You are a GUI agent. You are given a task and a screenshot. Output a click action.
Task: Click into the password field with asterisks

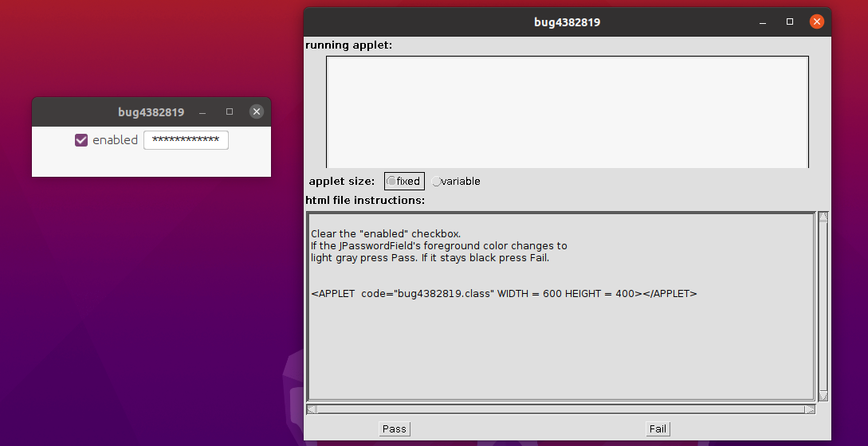tap(186, 140)
